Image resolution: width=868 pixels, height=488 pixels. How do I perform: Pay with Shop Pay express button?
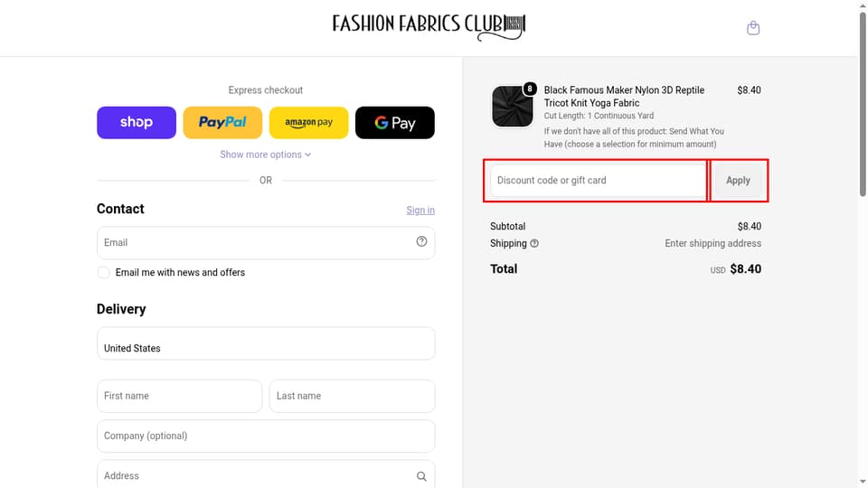click(137, 122)
